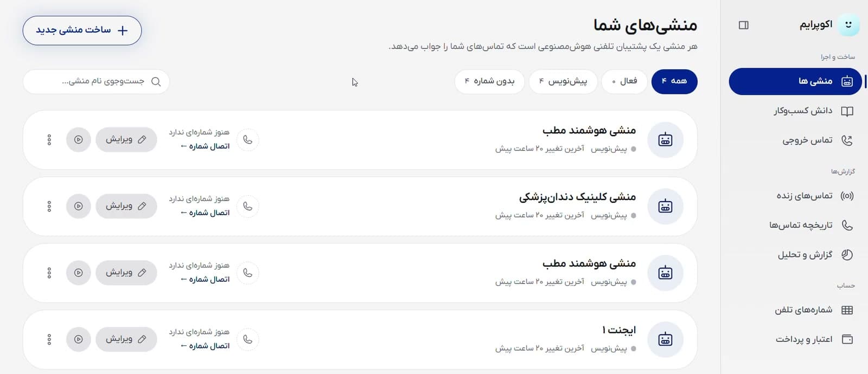Click آخرین تغییر ۲۰ ساعت پیش in ایجنت ۱ row

point(540,349)
